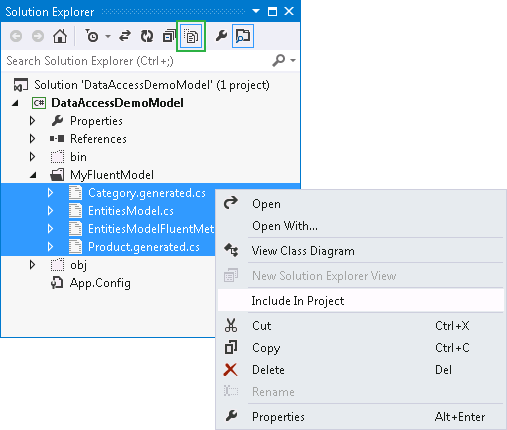Click the Refresh icon in toolbar
507x430 pixels.
(x=147, y=36)
